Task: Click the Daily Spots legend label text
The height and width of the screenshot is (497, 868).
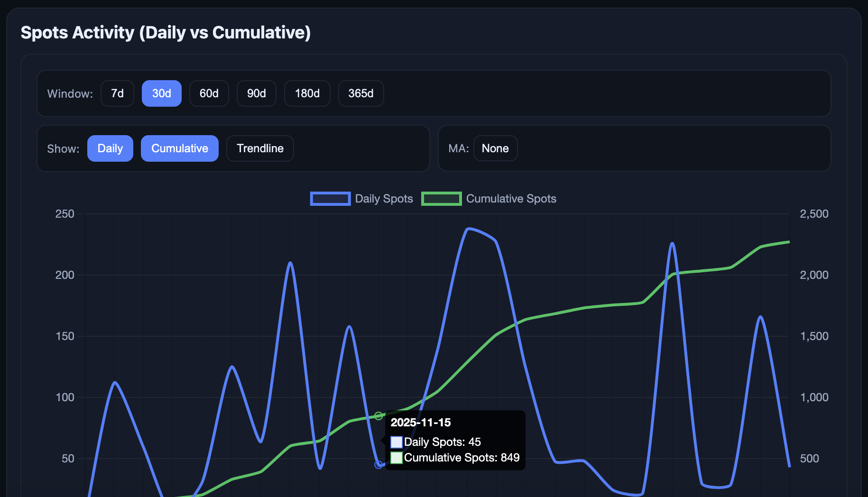Action: coord(384,199)
